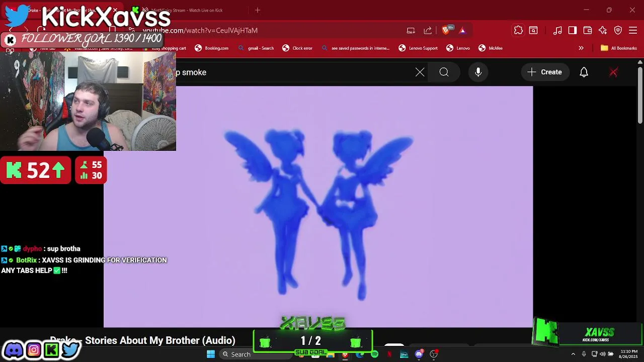Open the Windows Start menu
Image resolution: width=644 pixels, height=362 pixels.
coord(211,354)
